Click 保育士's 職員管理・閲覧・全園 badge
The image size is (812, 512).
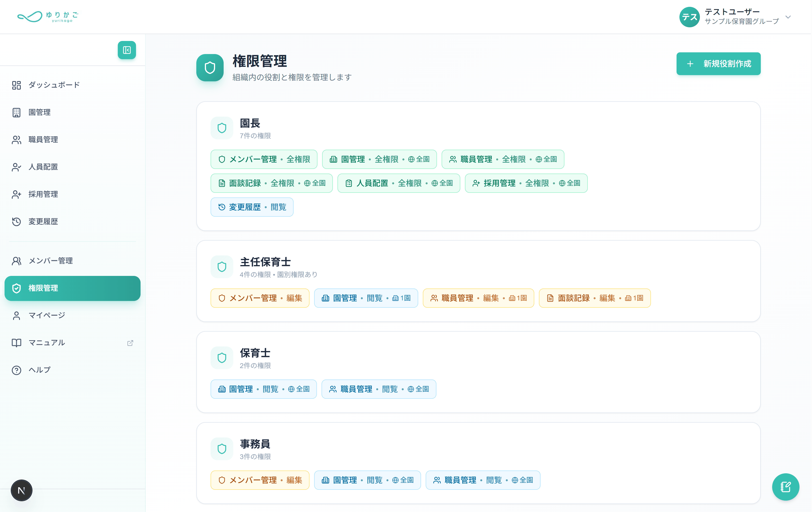(x=379, y=389)
